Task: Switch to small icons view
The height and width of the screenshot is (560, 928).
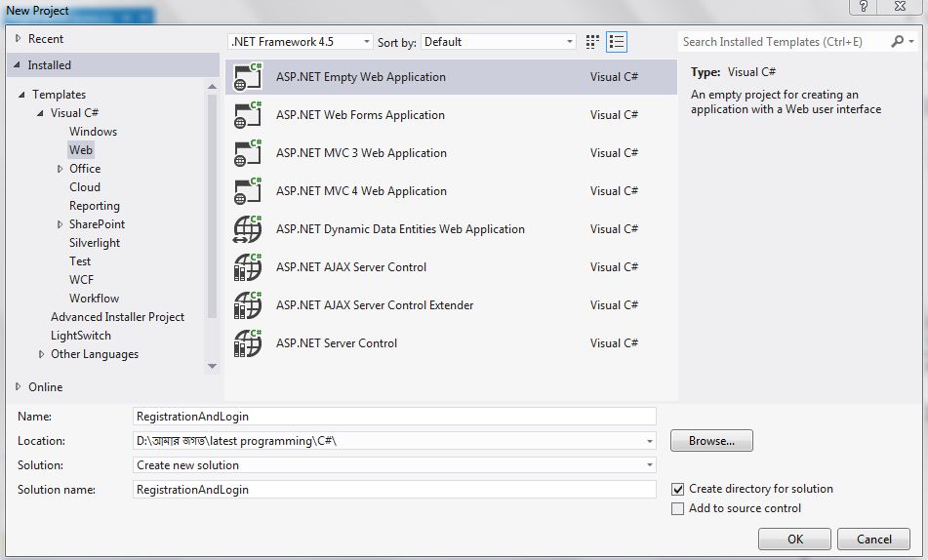Action: [x=592, y=42]
